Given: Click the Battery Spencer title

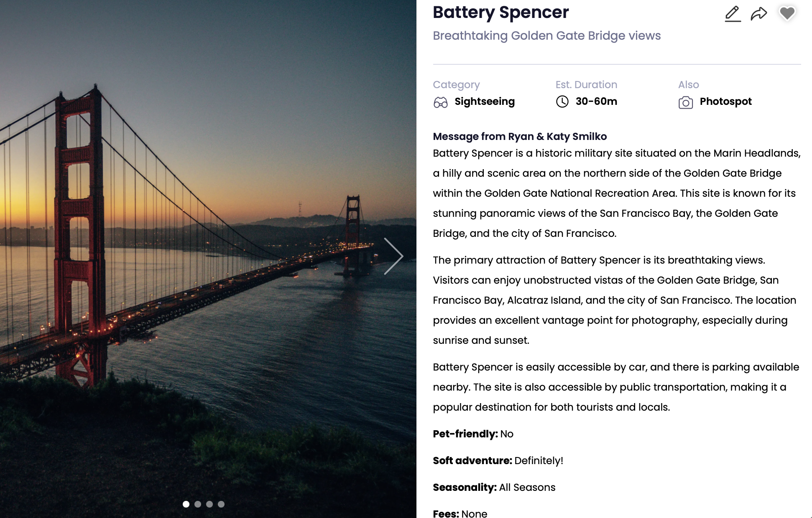Looking at the screenshot, I should click(x=500, y=13).
